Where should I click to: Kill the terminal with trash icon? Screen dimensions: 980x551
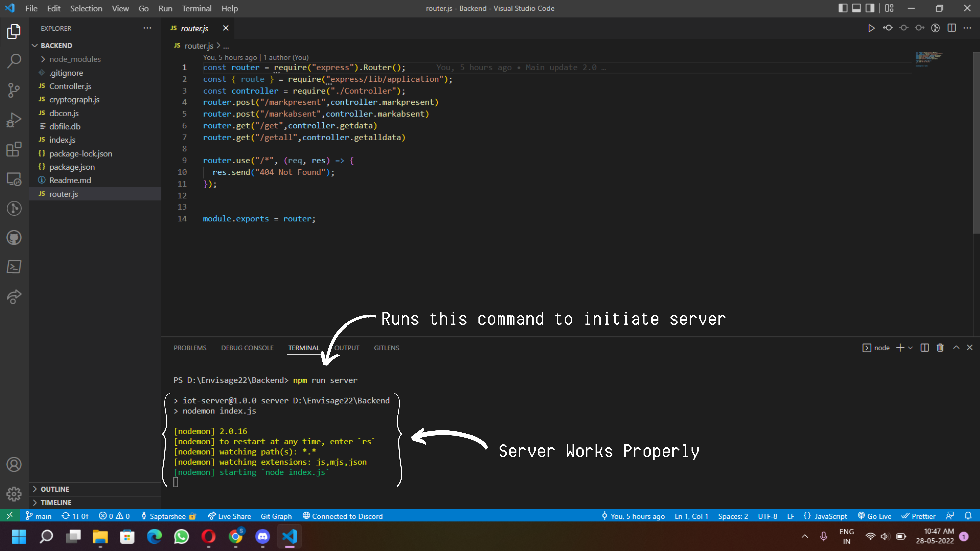(x=940, y=348)
